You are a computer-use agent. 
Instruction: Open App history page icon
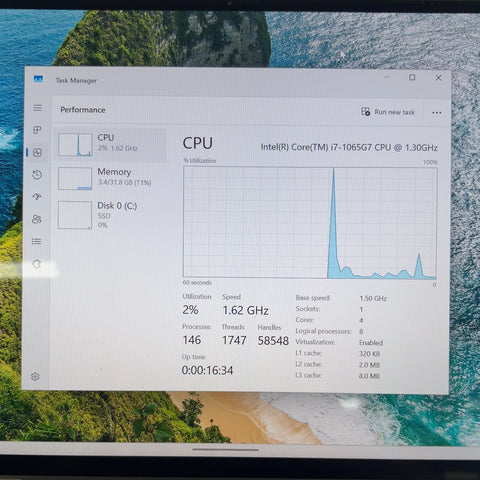pos(37,175)
